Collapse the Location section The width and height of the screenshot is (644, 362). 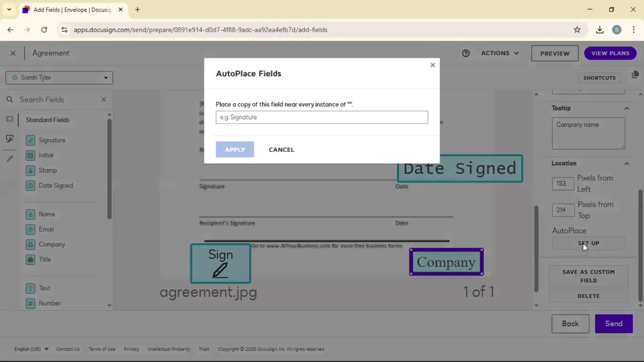pos(627,164)
